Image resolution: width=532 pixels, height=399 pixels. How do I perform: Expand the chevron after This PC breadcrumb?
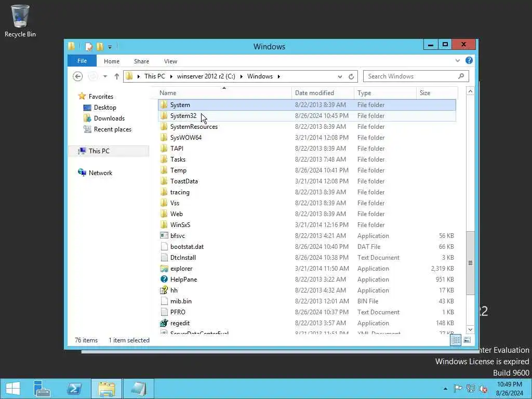tap(171, 76)
